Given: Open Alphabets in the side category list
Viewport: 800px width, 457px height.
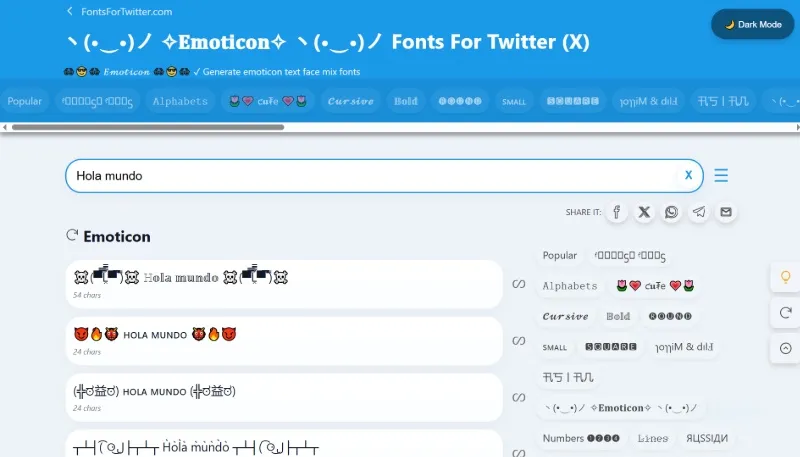Looking at the screenshot, I should click(570, 286).
